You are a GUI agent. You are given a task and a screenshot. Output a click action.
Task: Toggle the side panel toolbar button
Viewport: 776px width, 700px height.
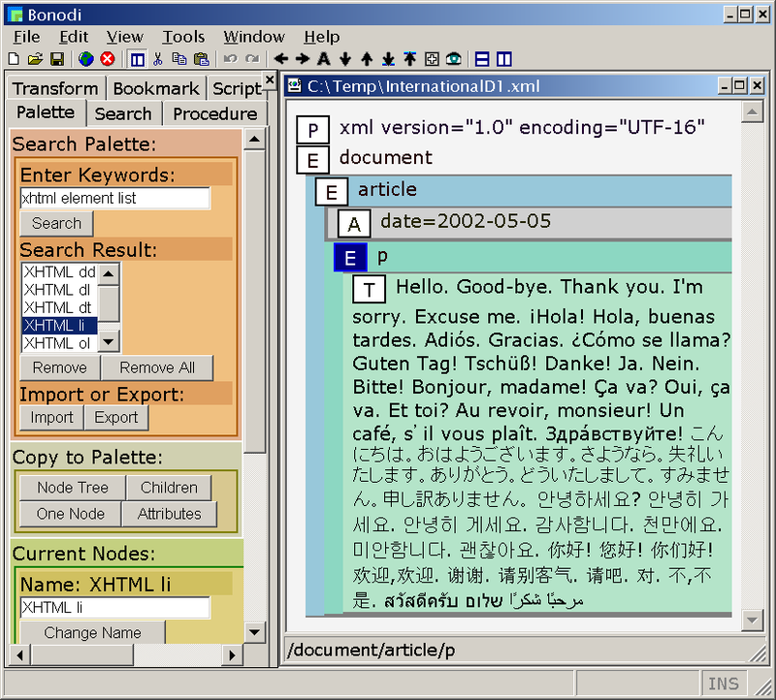tap(137, 59)
